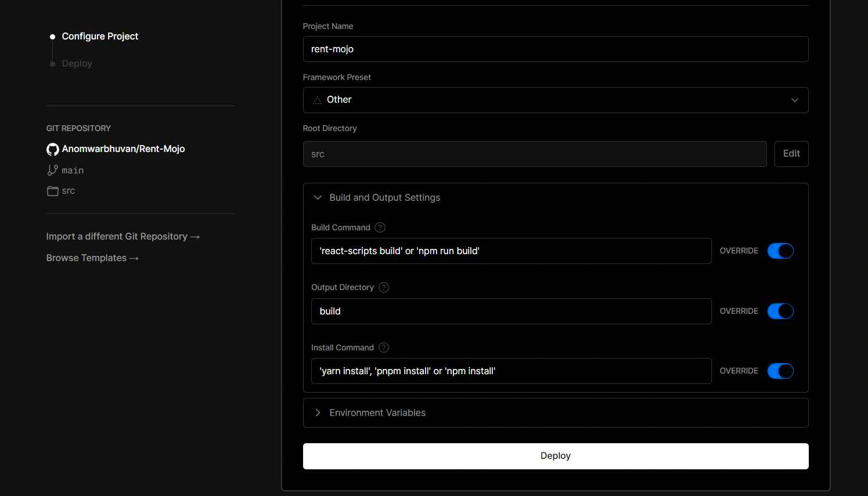Open the Install Command help icon
Viewport: 868px width, 496px height.
(x=383, y=347)
